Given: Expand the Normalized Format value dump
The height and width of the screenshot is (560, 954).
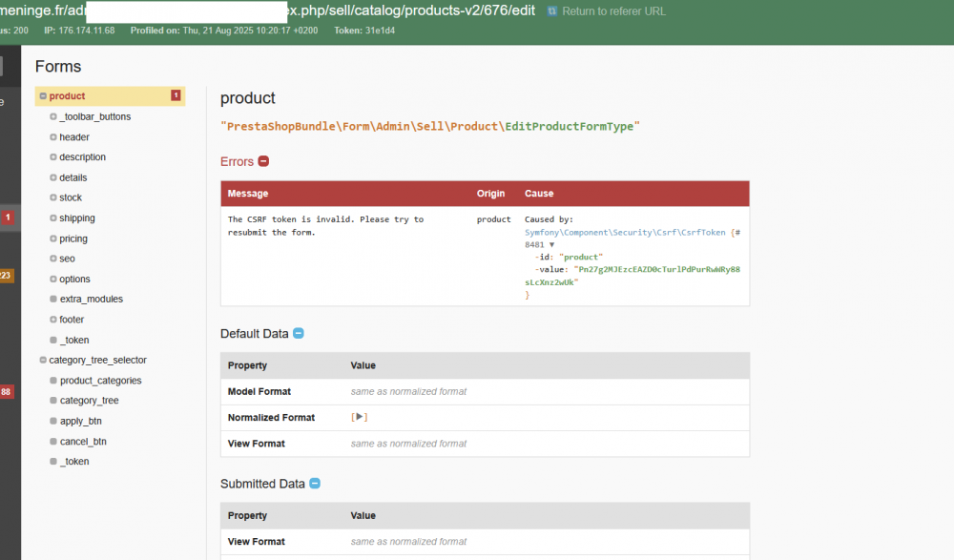Looking at the screenshot, I should pos(359,417).
